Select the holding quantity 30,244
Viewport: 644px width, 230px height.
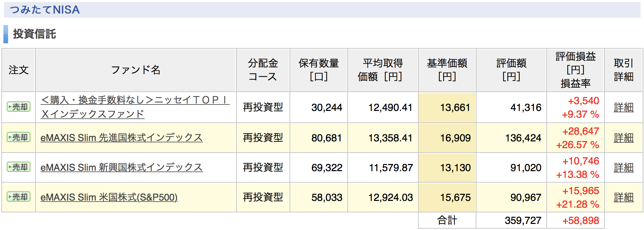(x=327, y=108)
